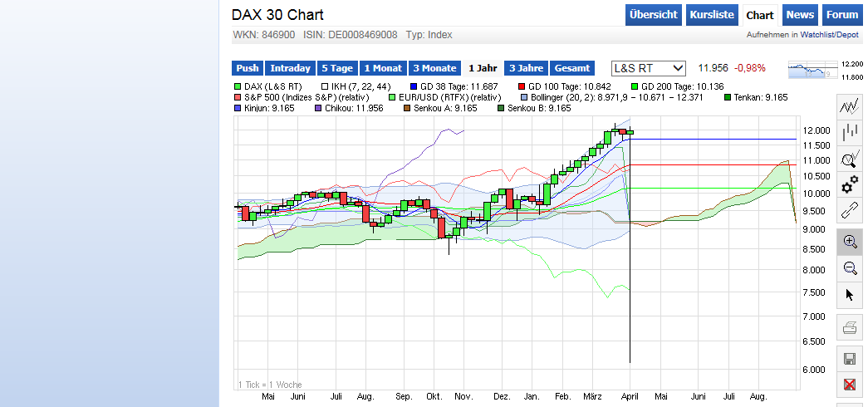The width and height of the screenshot is (868, 407).
Task: Toggle IKH (7, 22, 44) legend box
Action: point(325,86)
